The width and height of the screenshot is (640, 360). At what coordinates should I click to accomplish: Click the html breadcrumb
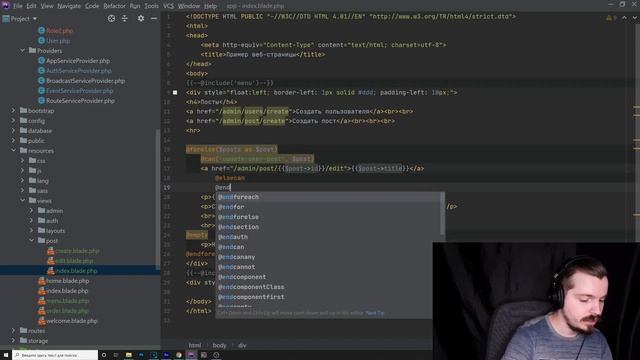coord(195,345)
